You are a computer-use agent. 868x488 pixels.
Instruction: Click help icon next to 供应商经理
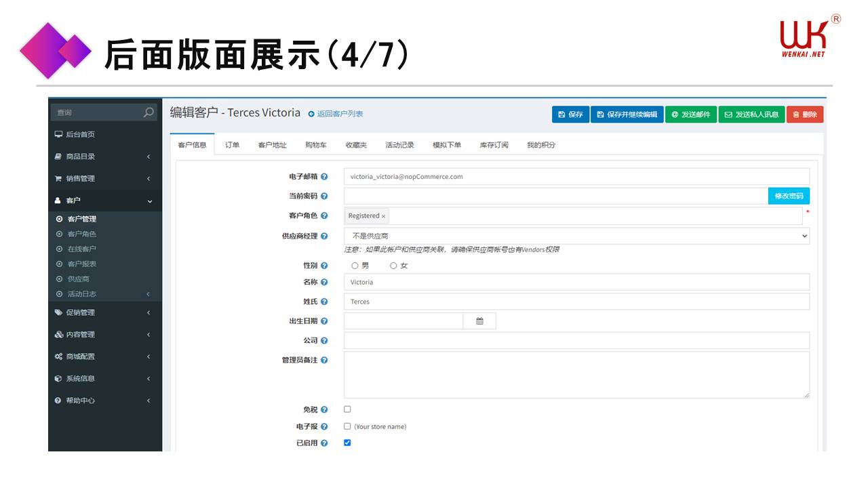(x=324, y=236)
